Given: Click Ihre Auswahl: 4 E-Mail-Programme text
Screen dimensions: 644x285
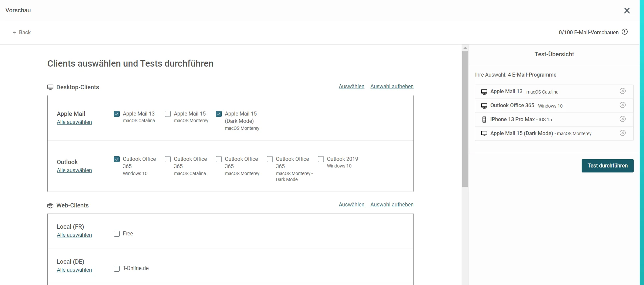Looking at the screenshot, I should pos(516,75).
